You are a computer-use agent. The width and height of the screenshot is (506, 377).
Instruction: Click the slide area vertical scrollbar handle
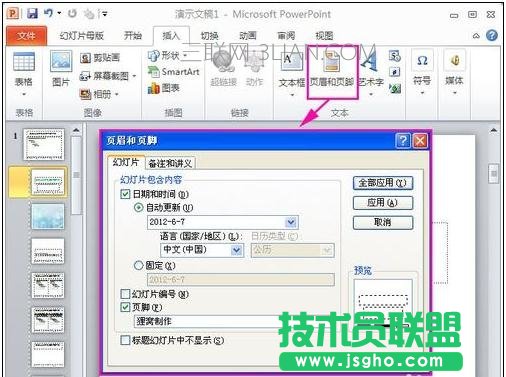coord(494,174)
